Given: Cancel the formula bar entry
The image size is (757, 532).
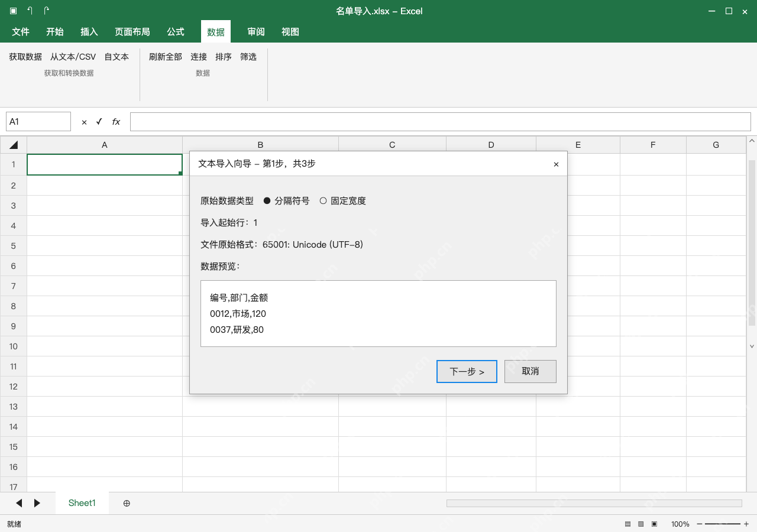Looking at the screenshot, I should pos(84,122).
